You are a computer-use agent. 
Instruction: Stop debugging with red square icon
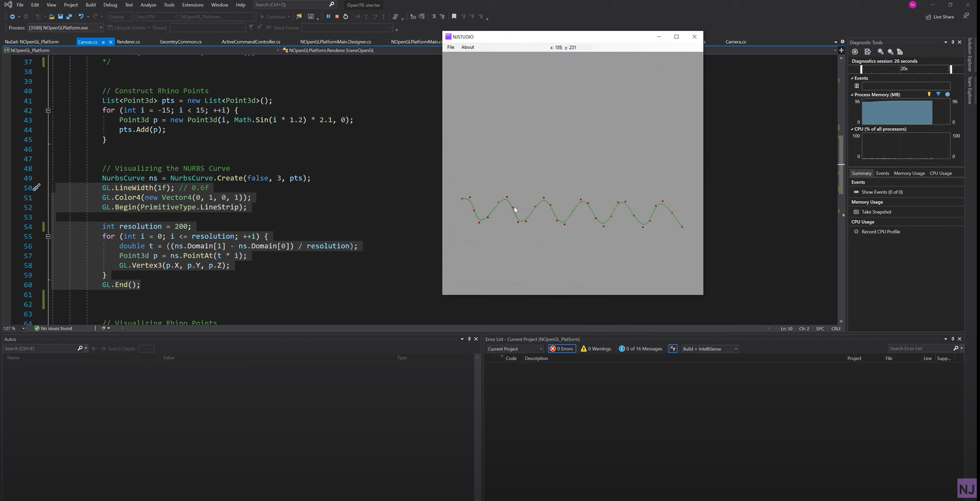pyautogui.click(x=337, y=16)
